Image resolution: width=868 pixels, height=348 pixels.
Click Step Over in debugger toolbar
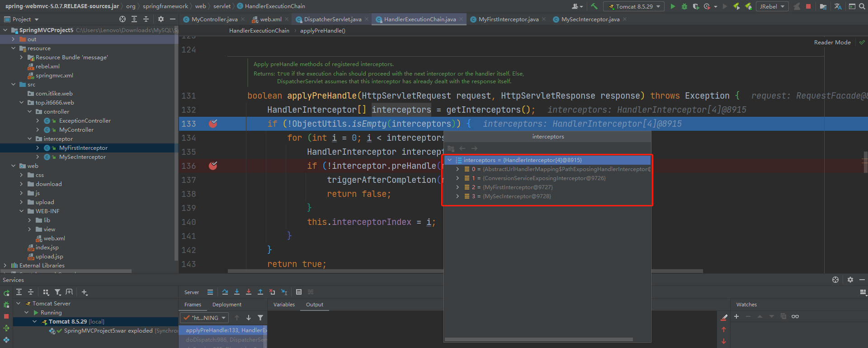click(x=225, y=292)
